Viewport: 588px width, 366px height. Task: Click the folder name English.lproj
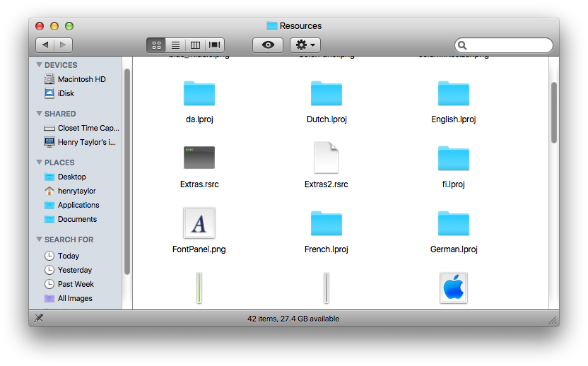pos(454,119)
